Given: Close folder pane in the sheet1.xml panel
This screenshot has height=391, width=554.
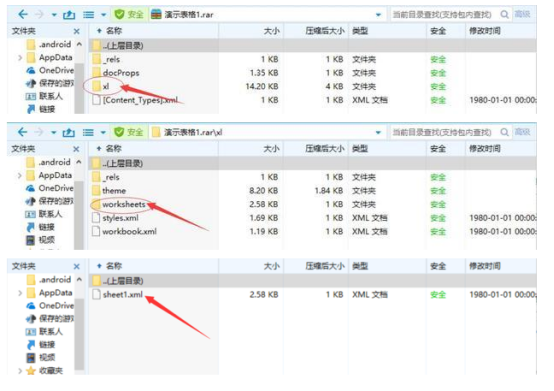Looking at the screenshot, I should pyautogui.click(x=76, y=267).
